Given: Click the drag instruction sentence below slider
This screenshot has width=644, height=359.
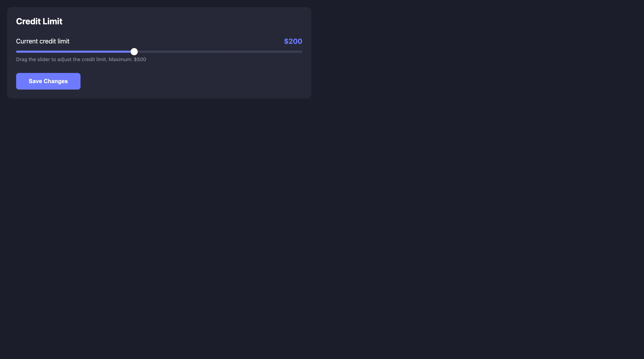Looking at the screenshot, I should pos(81,60).
